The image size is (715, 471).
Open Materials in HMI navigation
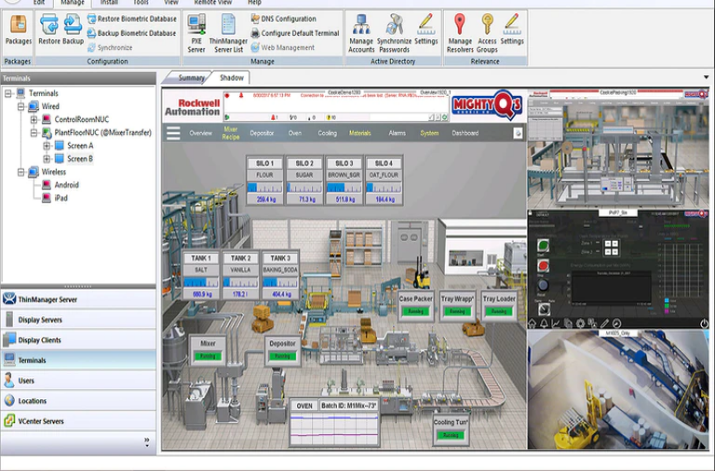click(360, 133)
